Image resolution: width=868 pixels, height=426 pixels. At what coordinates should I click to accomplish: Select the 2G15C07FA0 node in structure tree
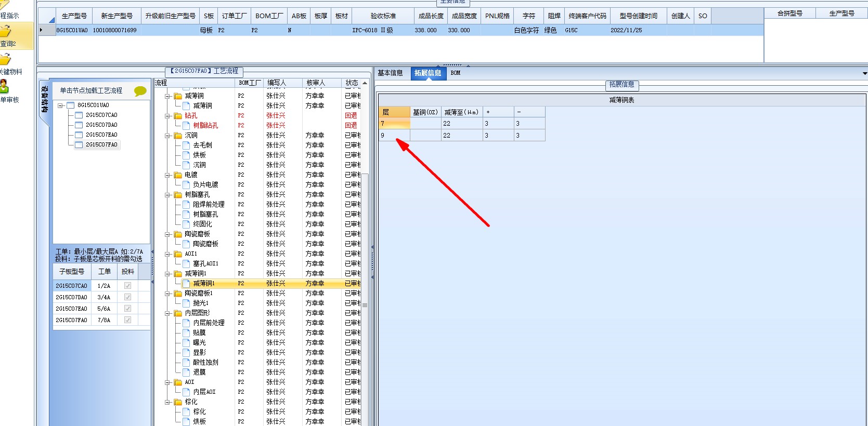click(x=101, y=144)
